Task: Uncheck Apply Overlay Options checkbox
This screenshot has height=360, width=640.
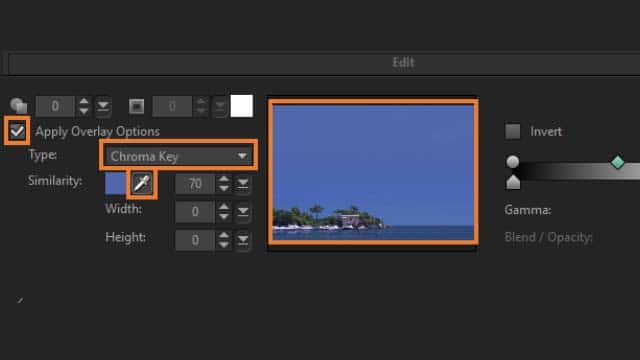Action: [17, 131]
